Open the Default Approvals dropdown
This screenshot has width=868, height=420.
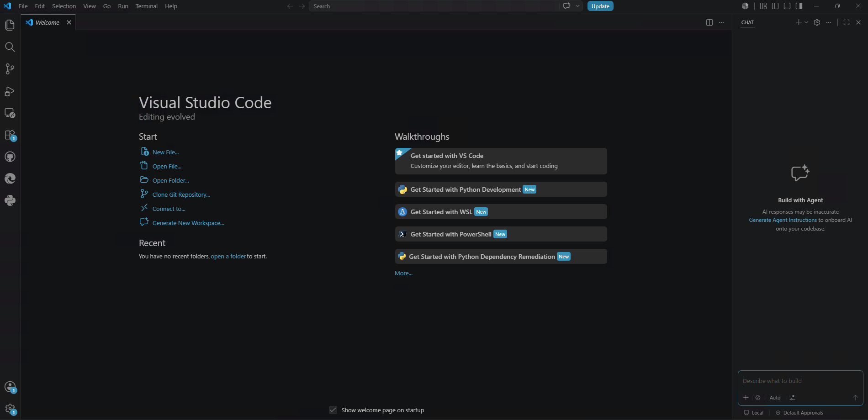799,413
